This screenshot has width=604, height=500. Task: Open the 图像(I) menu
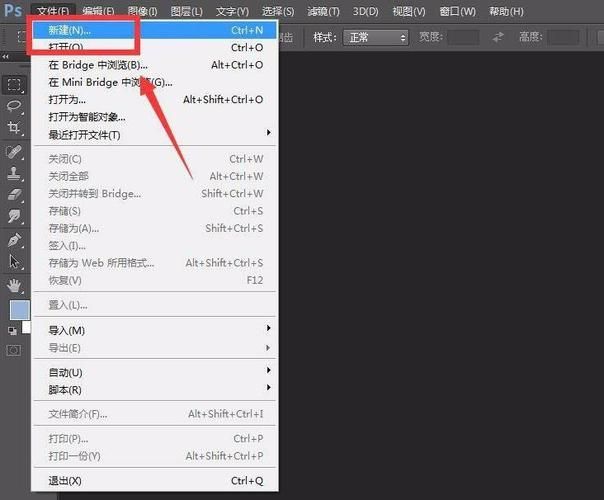click(143, 12)
